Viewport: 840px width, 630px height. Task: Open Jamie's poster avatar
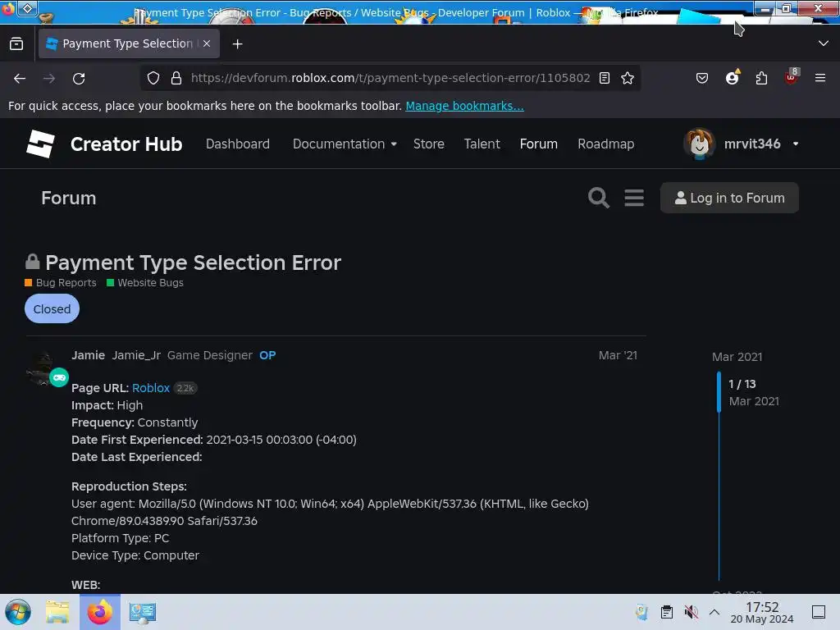(43, 368)
